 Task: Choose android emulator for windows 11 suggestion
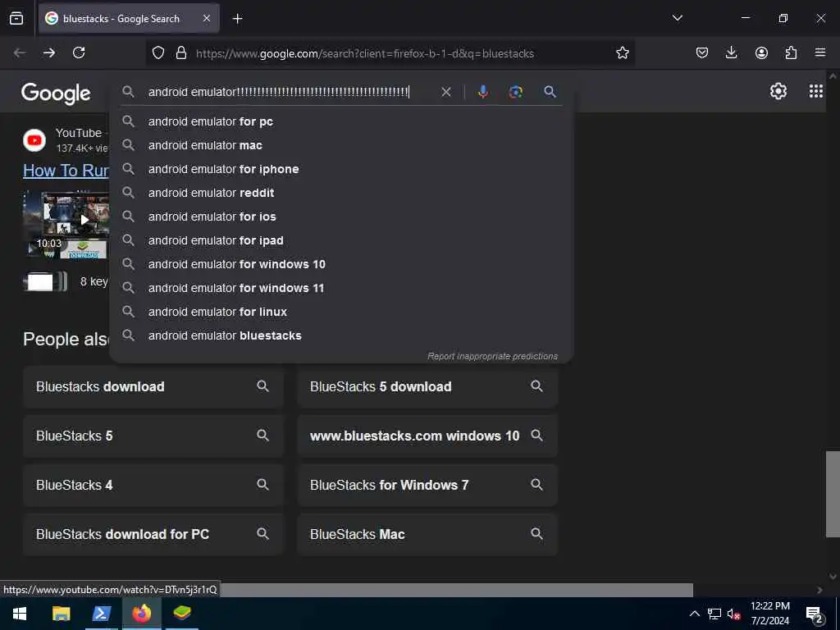click(x=342, y=288)
